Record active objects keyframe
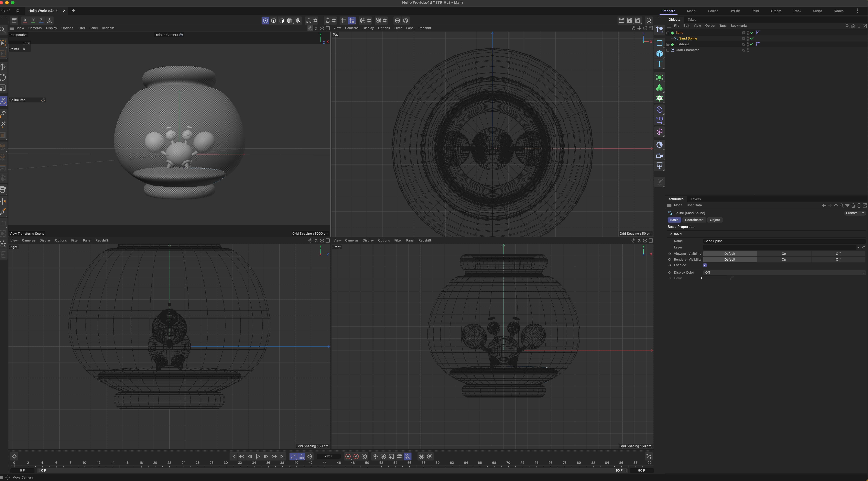 pos(348,456)
